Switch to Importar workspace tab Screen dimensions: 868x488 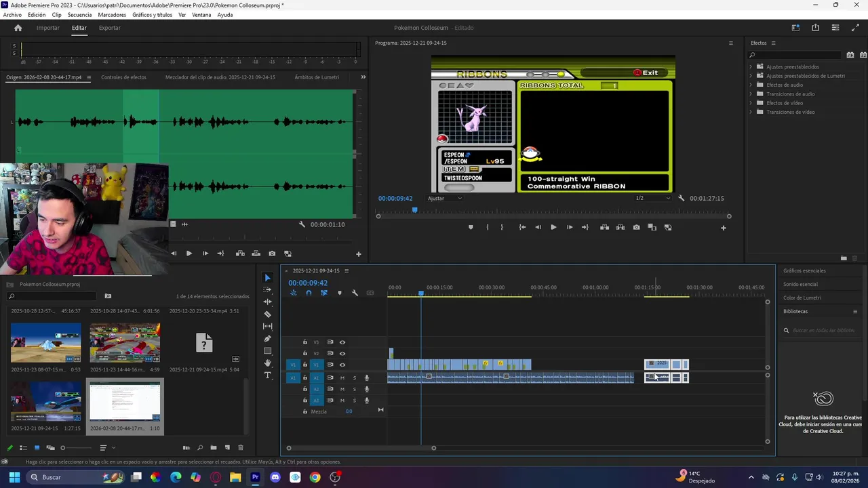tap(47, 28)
